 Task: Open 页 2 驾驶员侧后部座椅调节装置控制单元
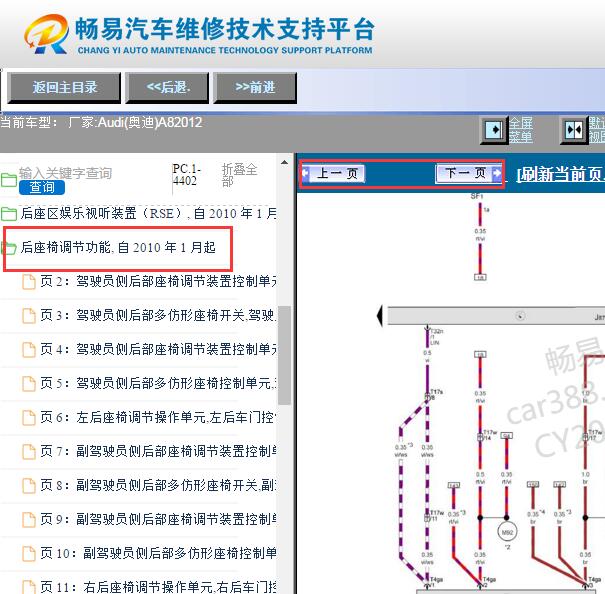[158, 281]
